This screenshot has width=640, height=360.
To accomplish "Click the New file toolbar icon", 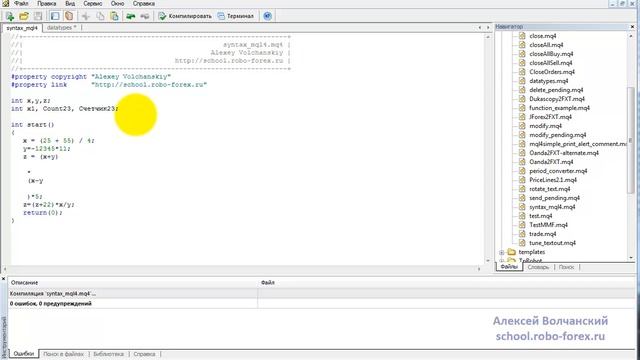I will pos(10,16).
